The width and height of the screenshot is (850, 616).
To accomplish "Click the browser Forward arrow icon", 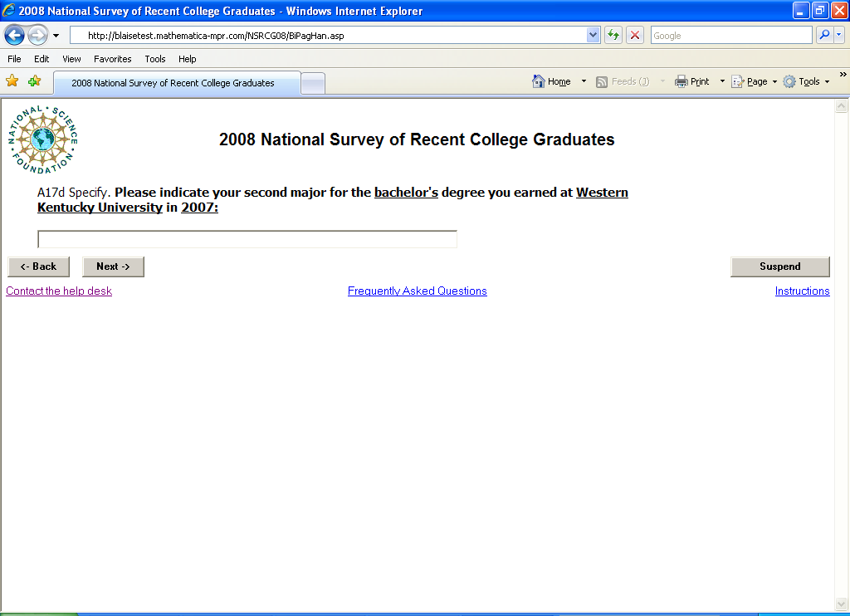I will pyautogui.click(x=37, y=36).
